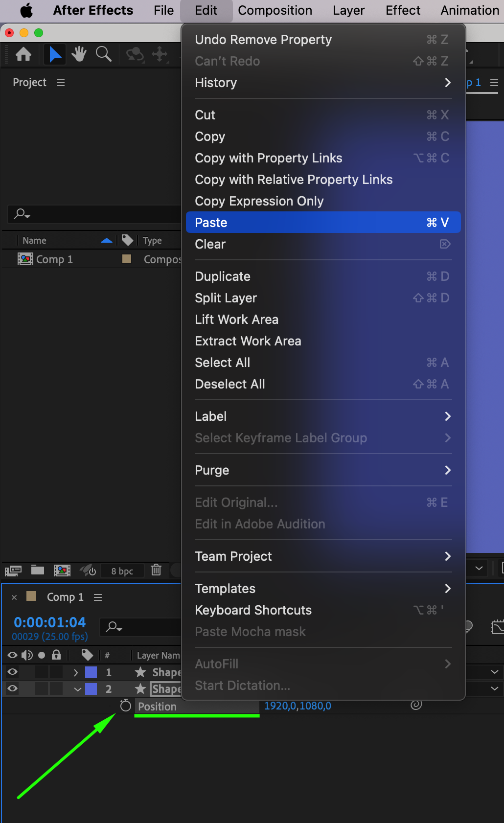Image resolution: width=504 pixels, height=823 pixels.
Task: Click the Home icon in toolbar
Action: 23,54
